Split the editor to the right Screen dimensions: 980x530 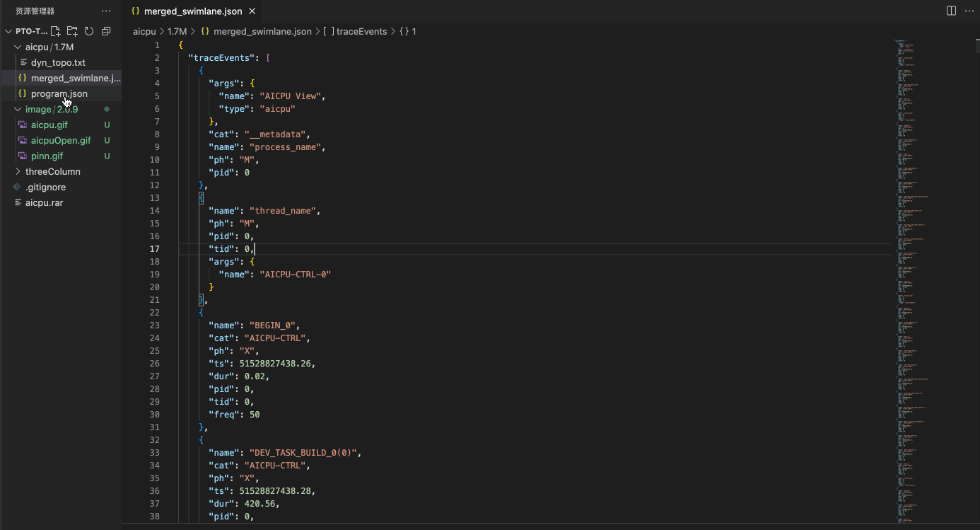951,11
